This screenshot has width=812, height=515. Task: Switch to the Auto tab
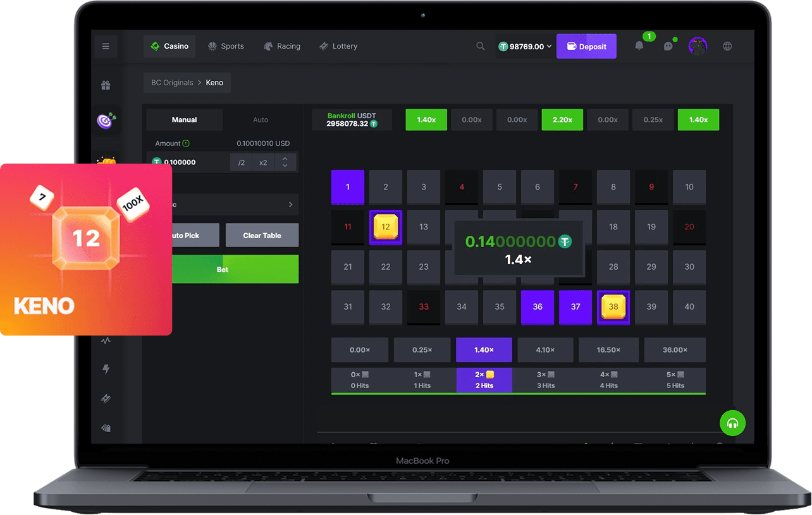(x=261, y=119)
